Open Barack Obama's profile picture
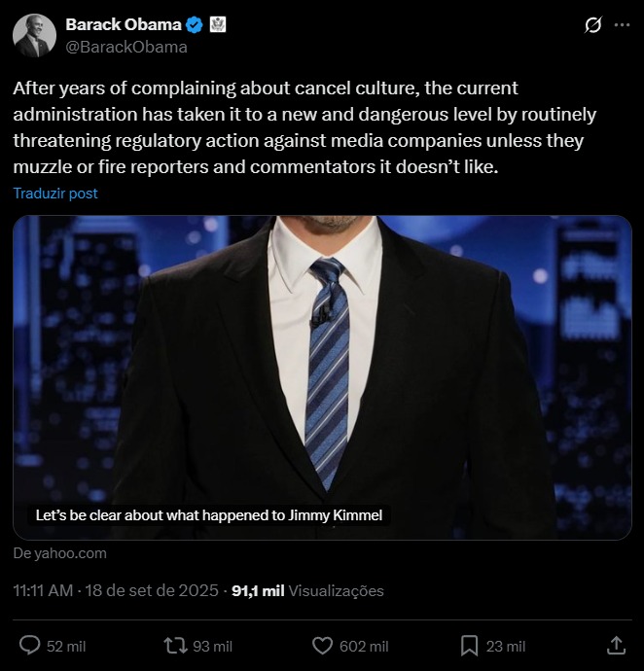The image size is (644, 671). click(x=34, y=35)
